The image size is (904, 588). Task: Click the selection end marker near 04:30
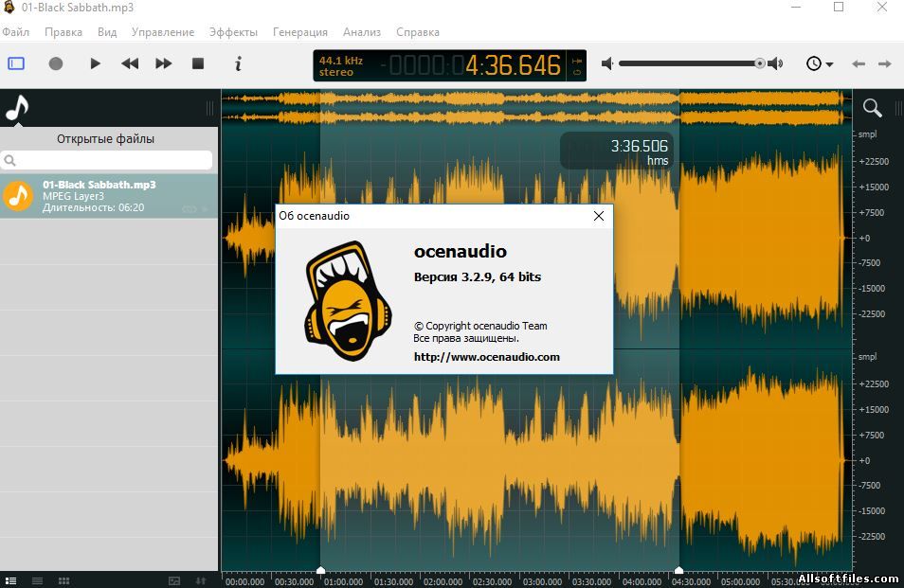[678, 570]
